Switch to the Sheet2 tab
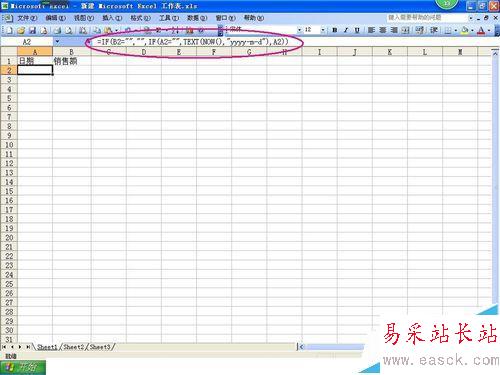500x375 pixels. (x=74, y=347)
